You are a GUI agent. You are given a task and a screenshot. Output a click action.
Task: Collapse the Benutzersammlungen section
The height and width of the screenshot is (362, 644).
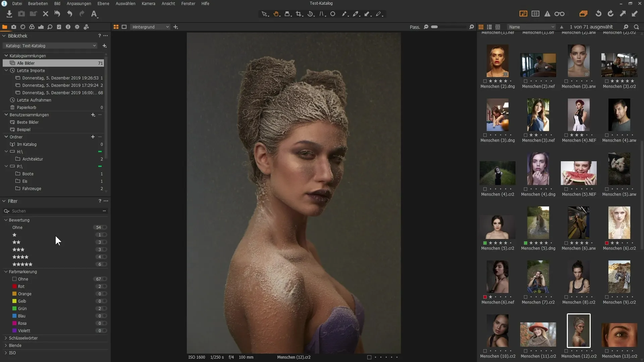(6, 115)
